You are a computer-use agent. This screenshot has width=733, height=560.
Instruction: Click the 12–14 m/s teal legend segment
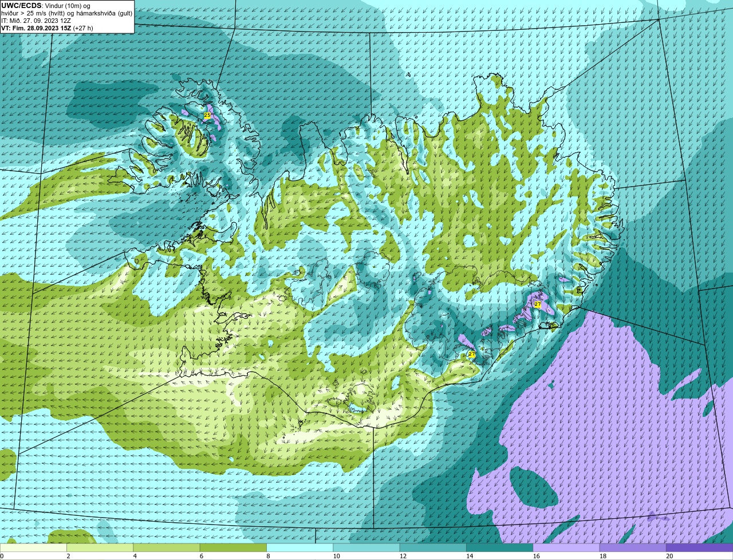(x=434, y=548)
